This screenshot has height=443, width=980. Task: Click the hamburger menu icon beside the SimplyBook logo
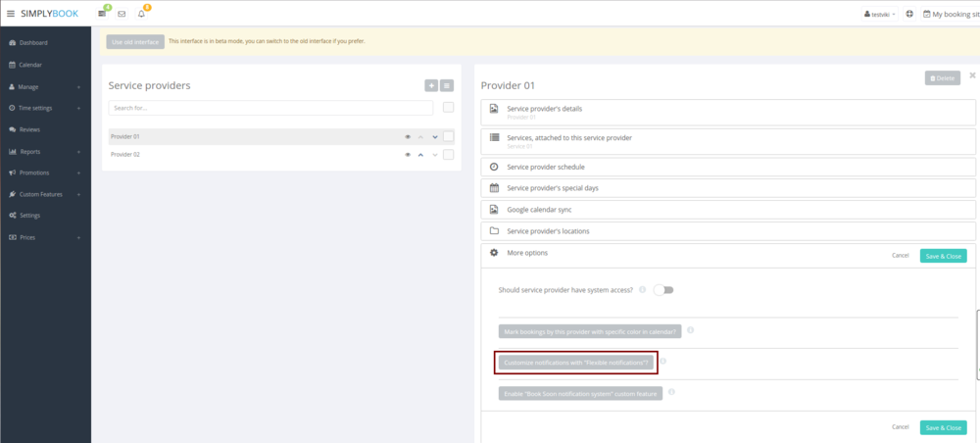(x=11, y=14)
